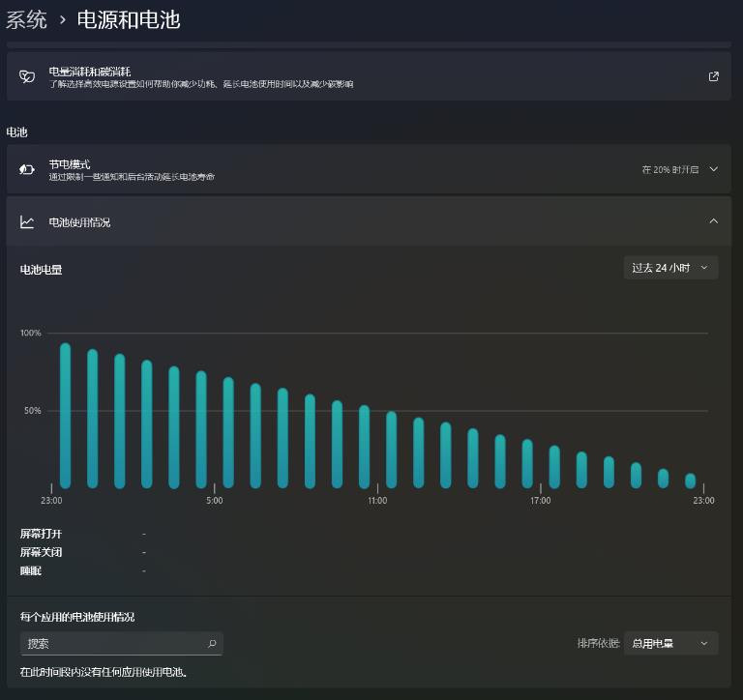Click the line chart icon beside 电池使用情况
Screen dimensions: 743x700
pos(27,222)
